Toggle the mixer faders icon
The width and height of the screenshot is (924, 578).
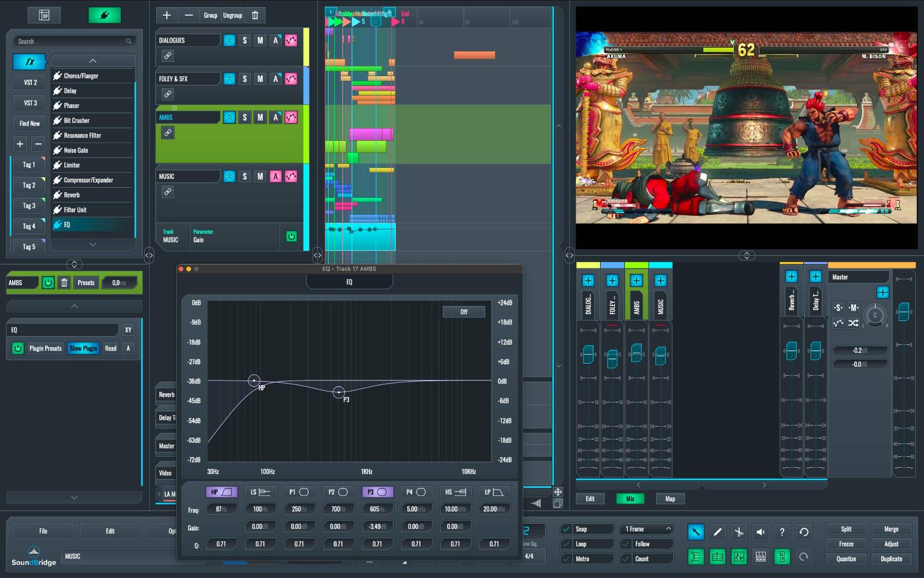click(761, 557)
